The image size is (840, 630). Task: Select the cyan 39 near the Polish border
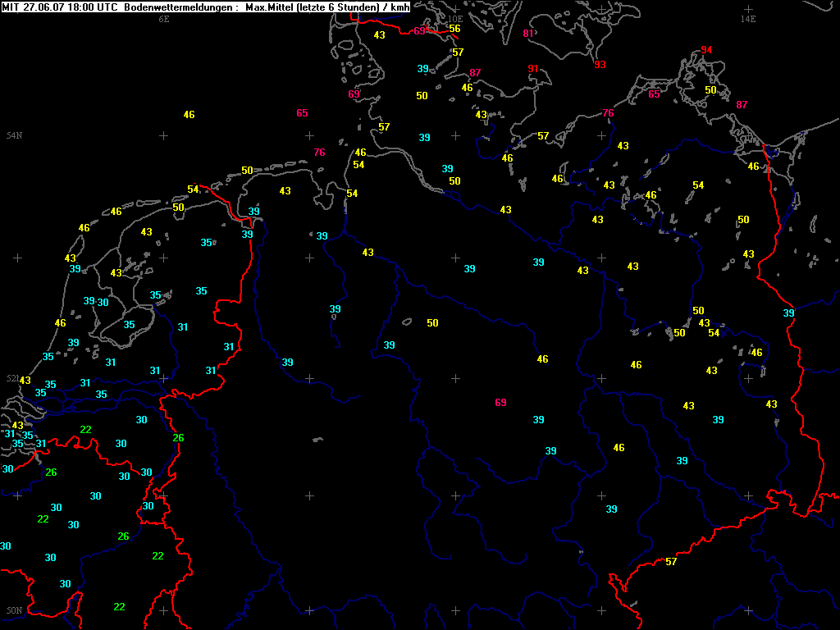click(788, 313)
